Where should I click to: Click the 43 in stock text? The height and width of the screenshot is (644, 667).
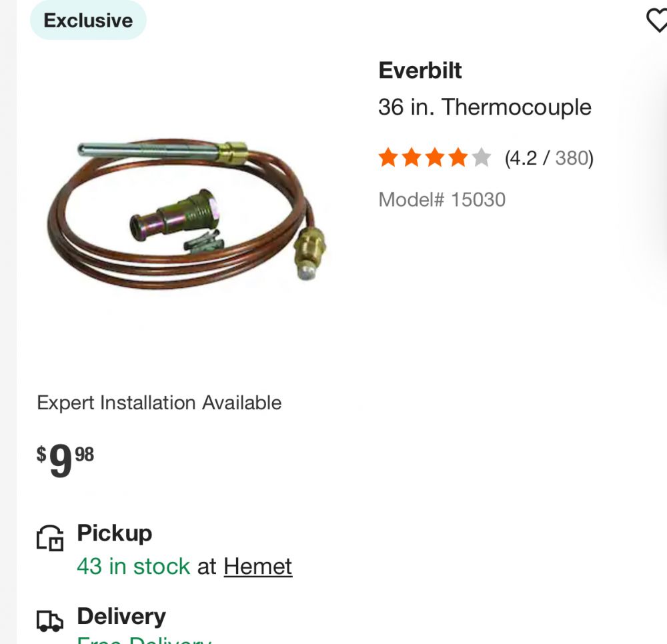[133, 566]
